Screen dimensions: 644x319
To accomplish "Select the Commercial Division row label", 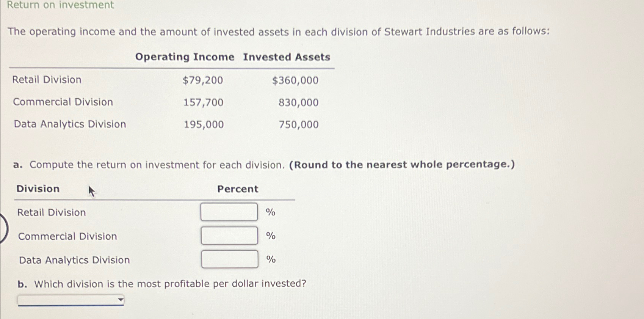I will click(x=63, y=102).
